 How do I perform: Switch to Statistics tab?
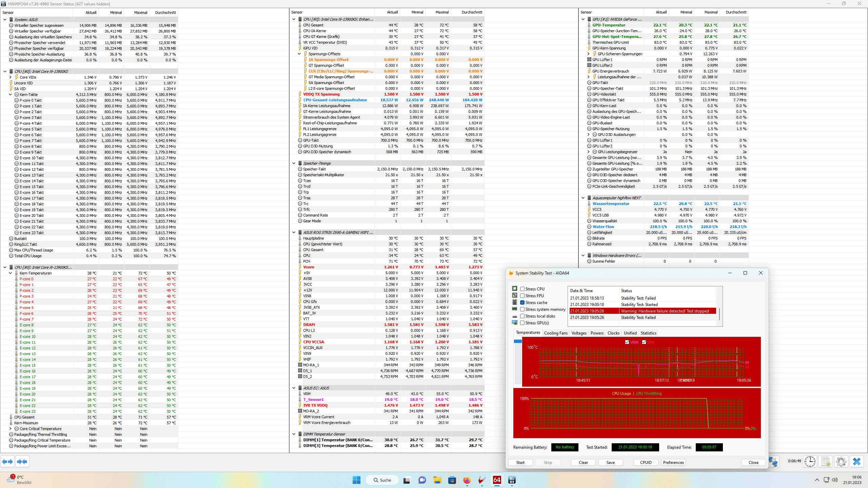point(648,333)
